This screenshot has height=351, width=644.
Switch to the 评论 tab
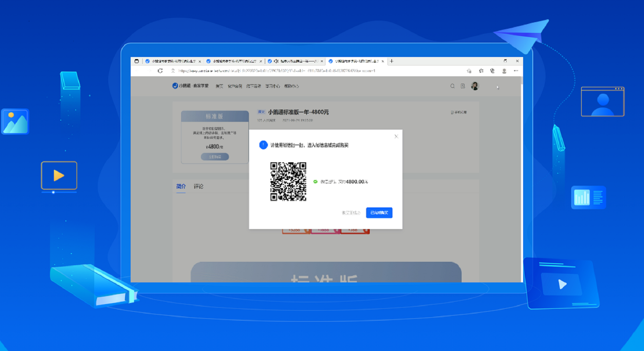point(198,186)
